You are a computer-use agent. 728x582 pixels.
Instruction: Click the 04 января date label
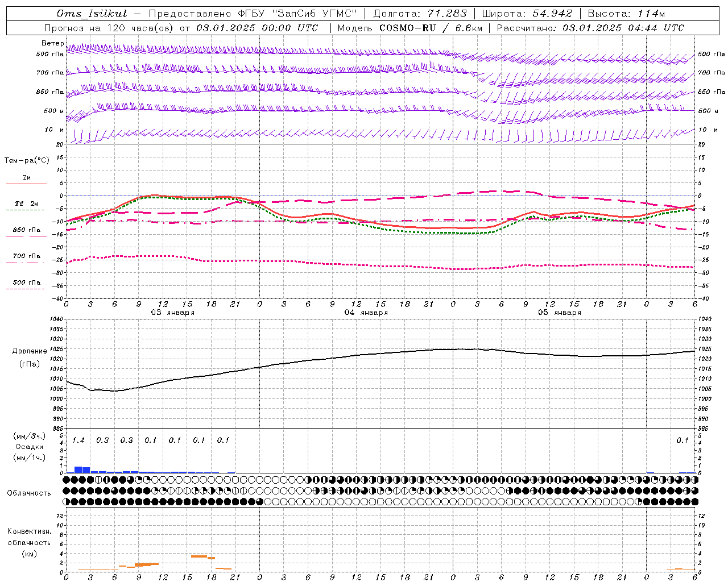366,313
